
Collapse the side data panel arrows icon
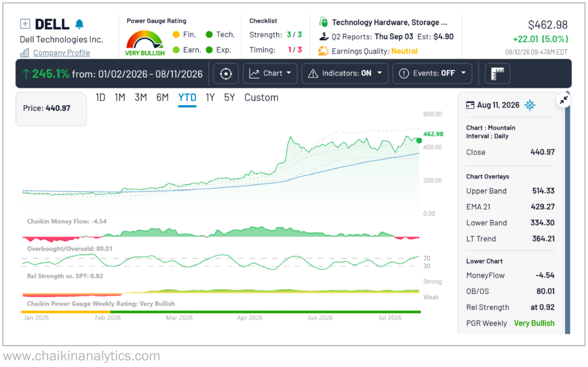tap(564, 100)
